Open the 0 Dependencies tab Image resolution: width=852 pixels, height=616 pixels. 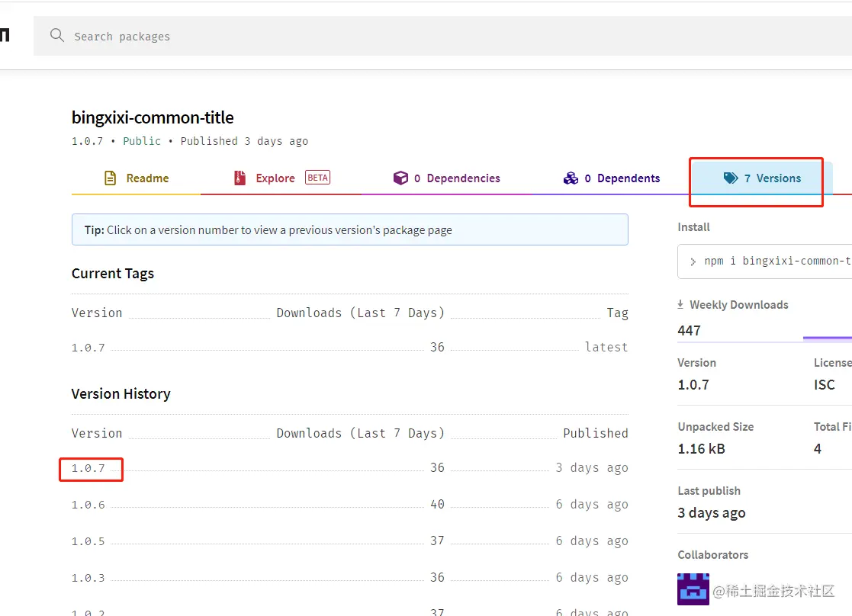[x=447, y=178]
